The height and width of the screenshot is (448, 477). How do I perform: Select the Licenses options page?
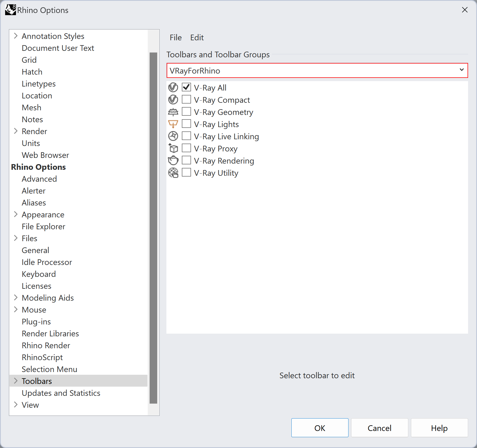point(37,286)
